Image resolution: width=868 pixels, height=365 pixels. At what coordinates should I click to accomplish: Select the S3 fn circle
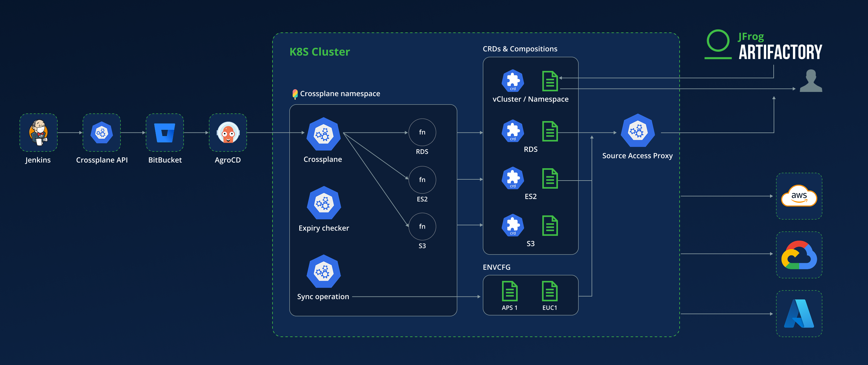[422, 226]
